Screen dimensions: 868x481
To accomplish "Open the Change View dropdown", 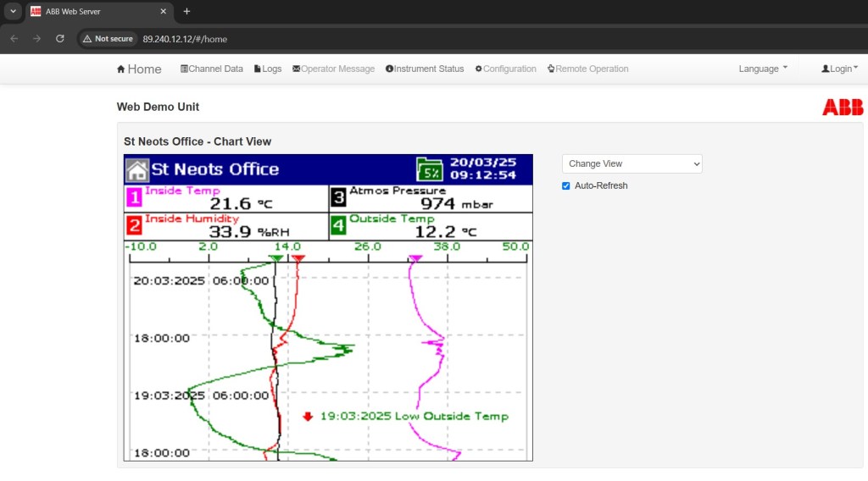I will pyautogui.click(x=632, y=163).
